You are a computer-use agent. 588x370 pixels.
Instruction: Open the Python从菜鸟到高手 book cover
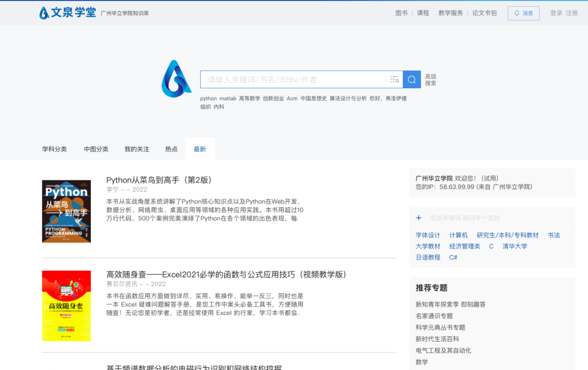coord(66,211)
